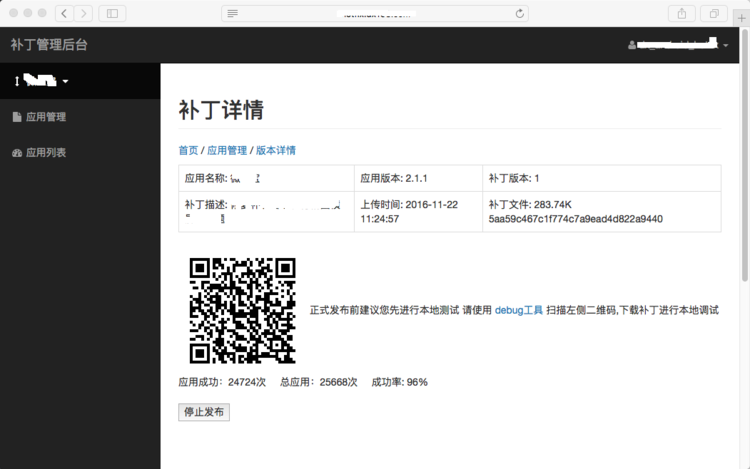Show all tabs with the tab overview button

pyautogui.click(x=714, y=13)
